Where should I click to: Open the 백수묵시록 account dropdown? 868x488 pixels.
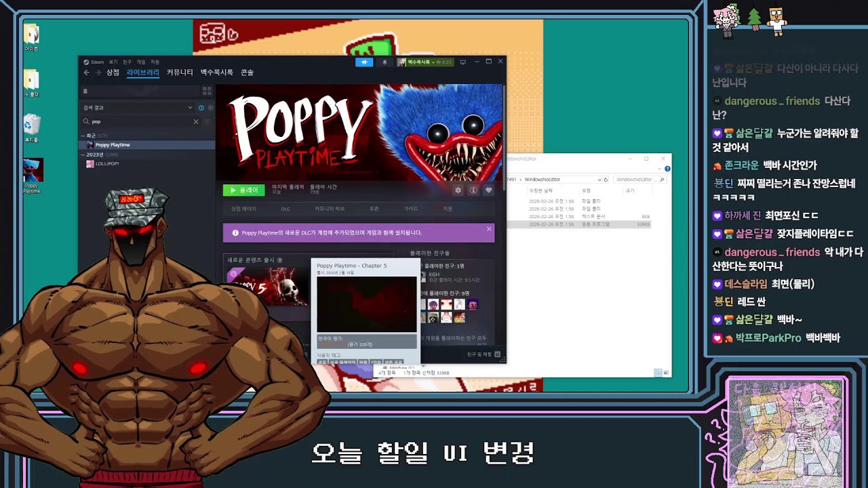[x=425, y=62]
